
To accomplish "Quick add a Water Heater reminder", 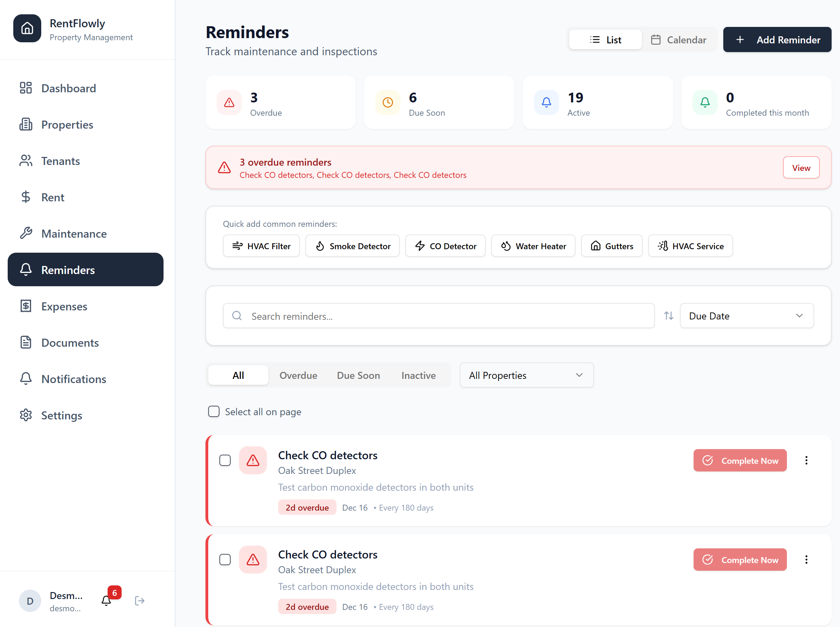I will 533,246.
